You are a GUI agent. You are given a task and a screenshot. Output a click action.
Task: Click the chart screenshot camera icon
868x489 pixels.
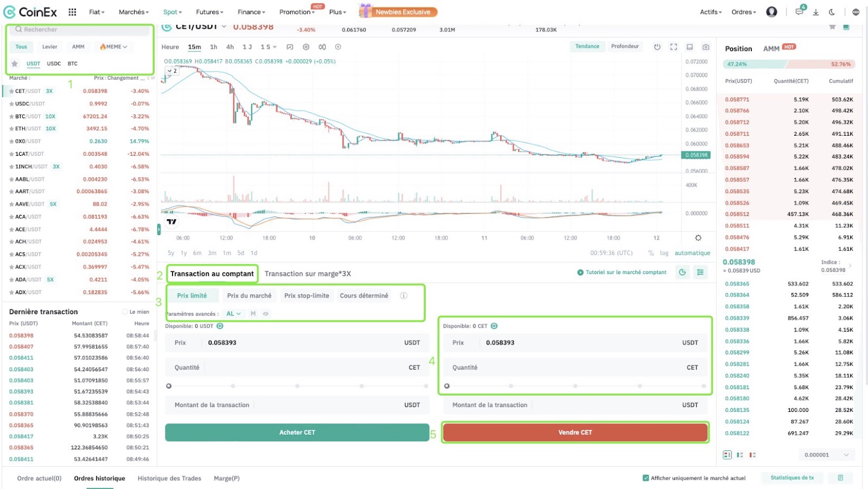click(705, 47)
